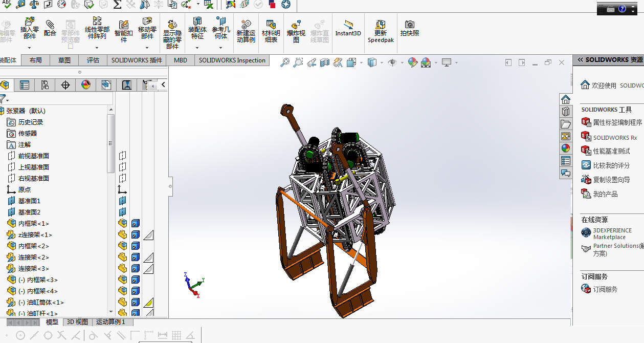Screen dimensions: 644x343
Task: Open View Orientation dropdown arrow
Action: pyautogui.click(x=361, y=62)
